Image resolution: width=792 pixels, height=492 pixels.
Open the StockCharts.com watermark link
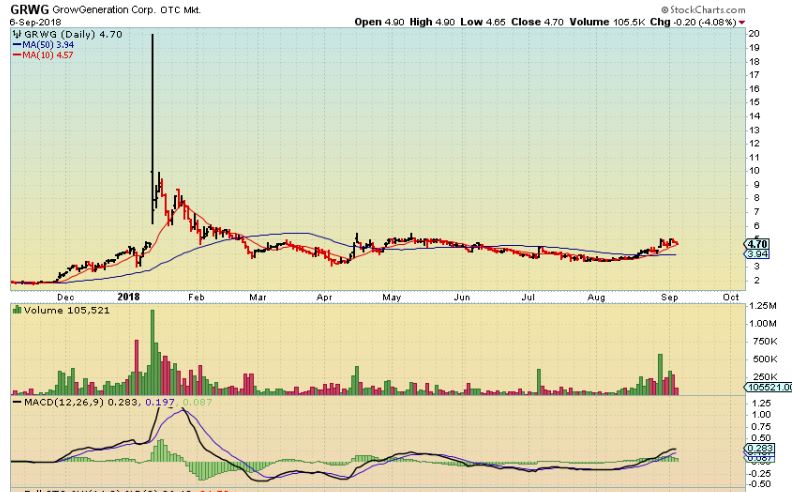(x=703, y=10)
